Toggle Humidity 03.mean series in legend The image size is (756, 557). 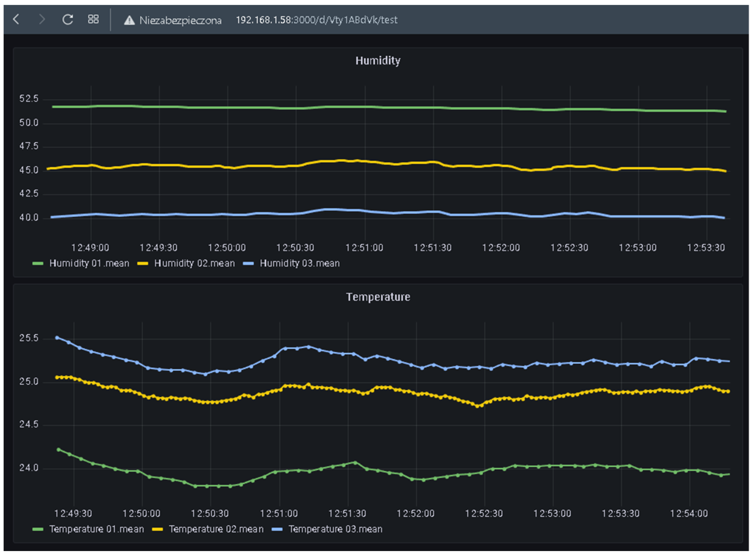300,263
